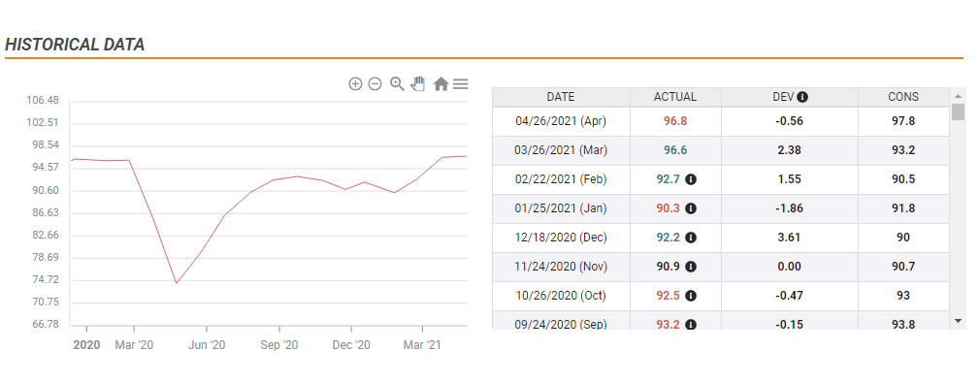The width and height of the screenshot is (980, 382).
Task: Show info for the 90.3 January value
Action: tap(691, 208)
